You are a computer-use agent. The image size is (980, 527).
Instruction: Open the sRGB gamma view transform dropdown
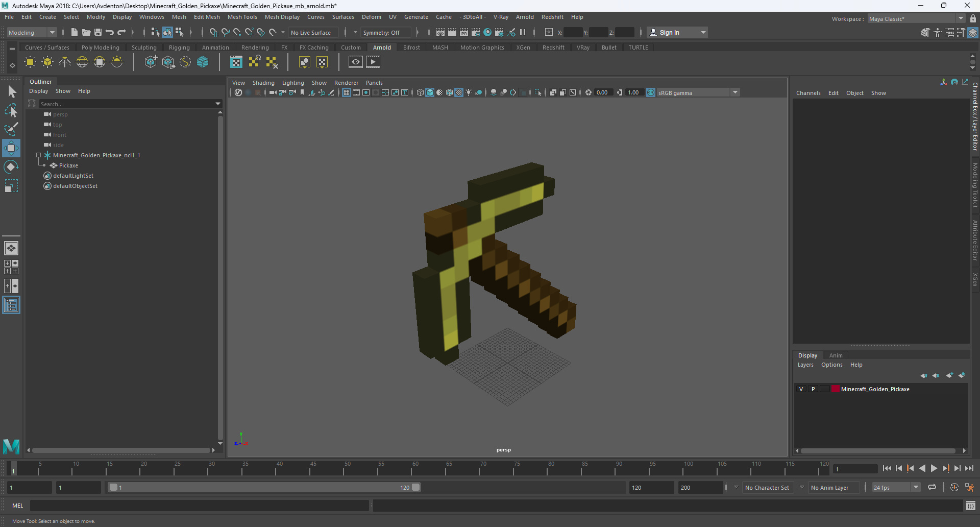click(698, 92)
